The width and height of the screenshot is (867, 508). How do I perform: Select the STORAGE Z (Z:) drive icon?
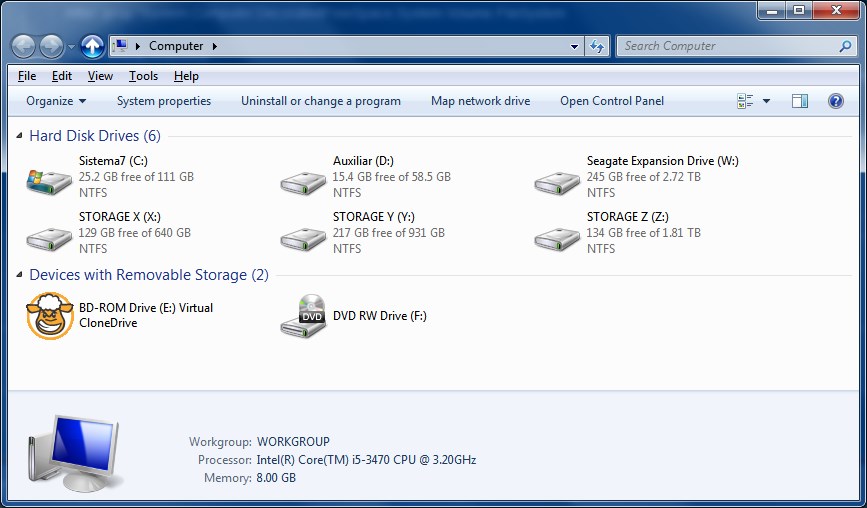556,237
